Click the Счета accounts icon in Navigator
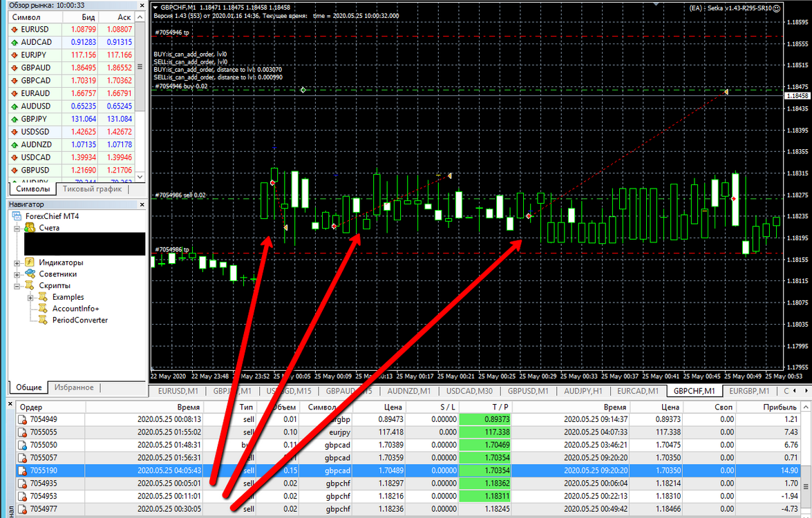The width and height of the screenshot is (812, 518). (x=30, y=228)
